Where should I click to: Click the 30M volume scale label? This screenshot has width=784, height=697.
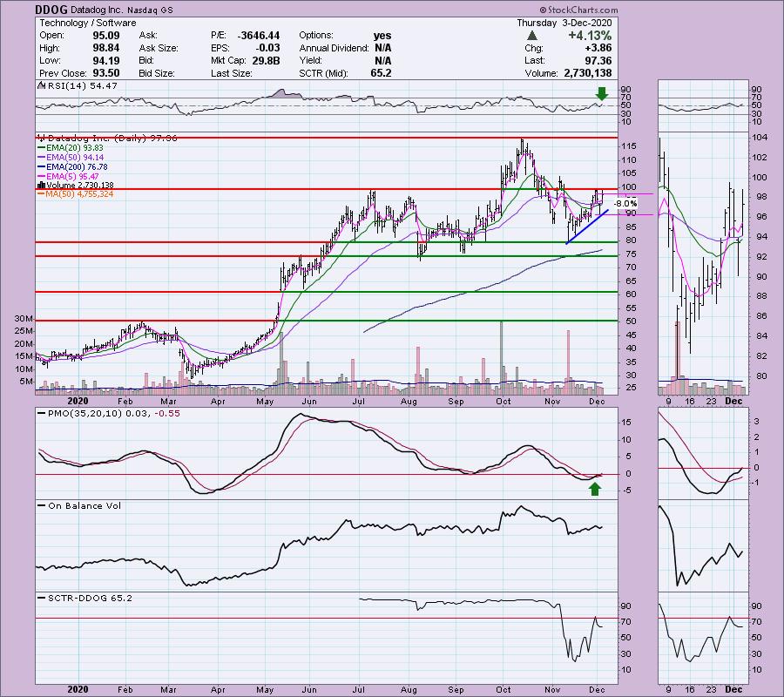(x=24, y=319)
